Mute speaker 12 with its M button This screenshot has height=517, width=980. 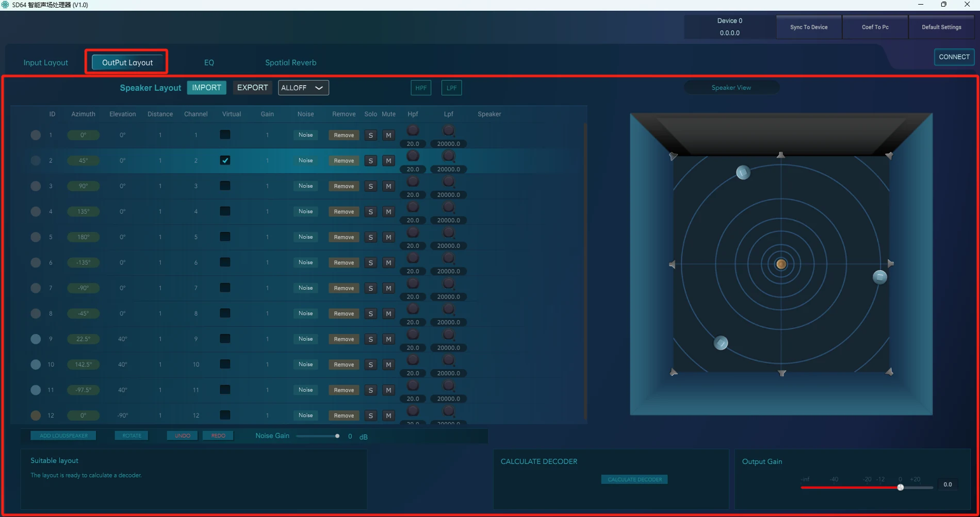click(x=388, y=415)
